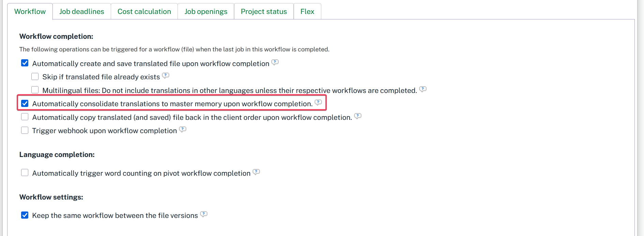This screenshot has height=236, width=644.
Task: Open help tooltip for Multilingual files option
Action: click(423, 89)
